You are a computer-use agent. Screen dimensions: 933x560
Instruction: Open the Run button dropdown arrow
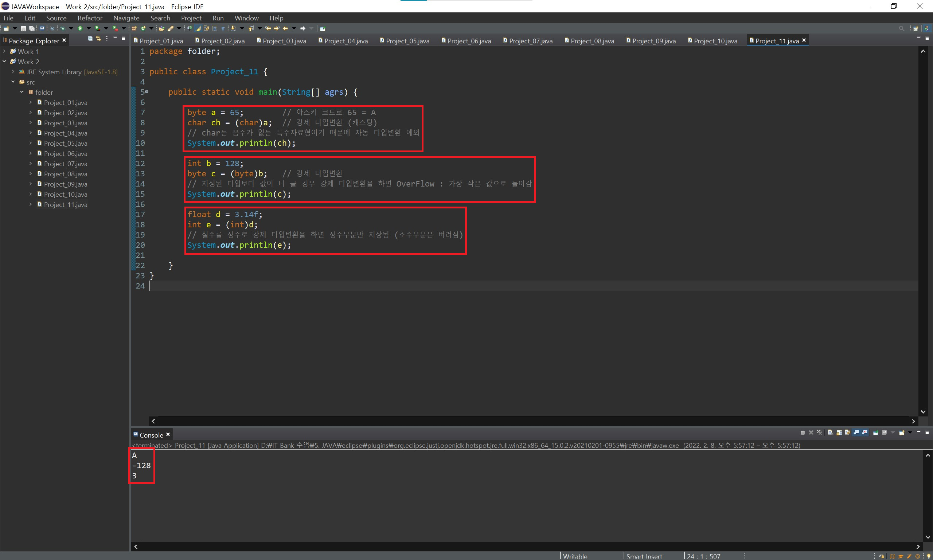tap(89, 28)
